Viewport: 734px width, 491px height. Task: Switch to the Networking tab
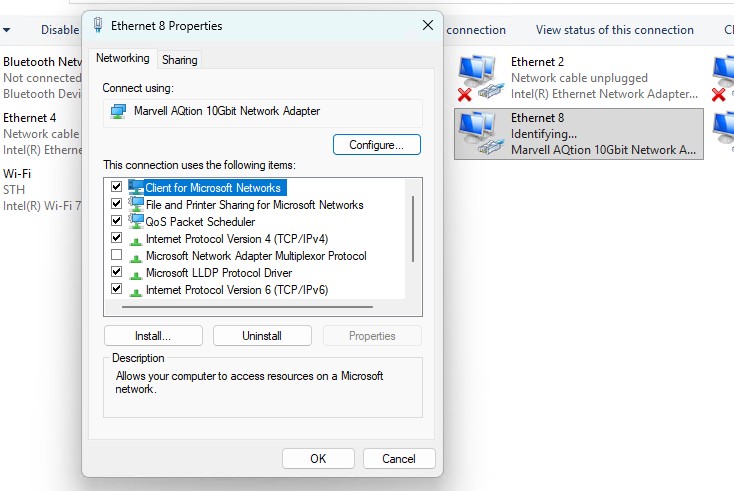123,59
